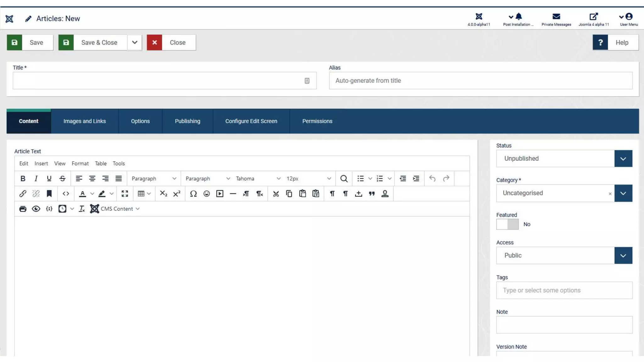The width and height of the screenshot is (644, 362).
Task: Click the Emoticons smiley icon
Action: pos(207,194)
